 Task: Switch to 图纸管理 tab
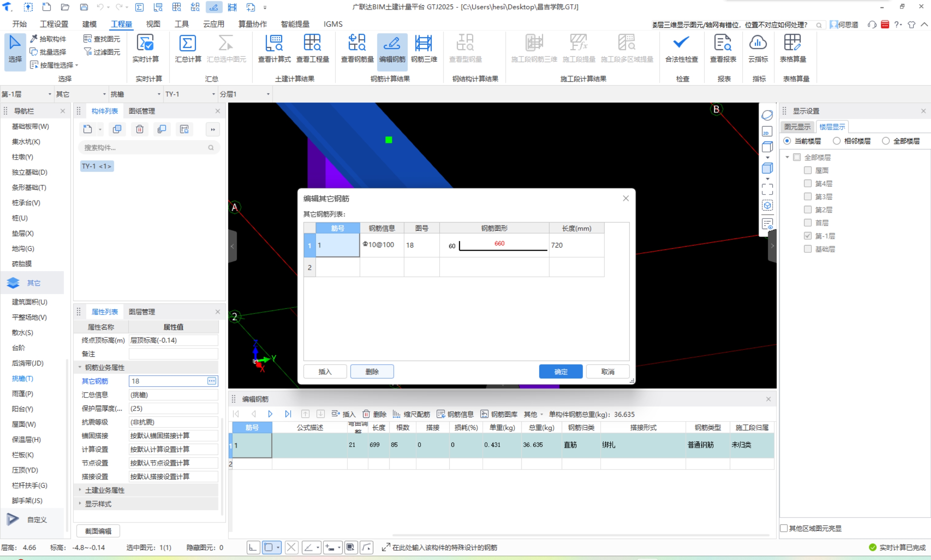[x=142, y=111]
